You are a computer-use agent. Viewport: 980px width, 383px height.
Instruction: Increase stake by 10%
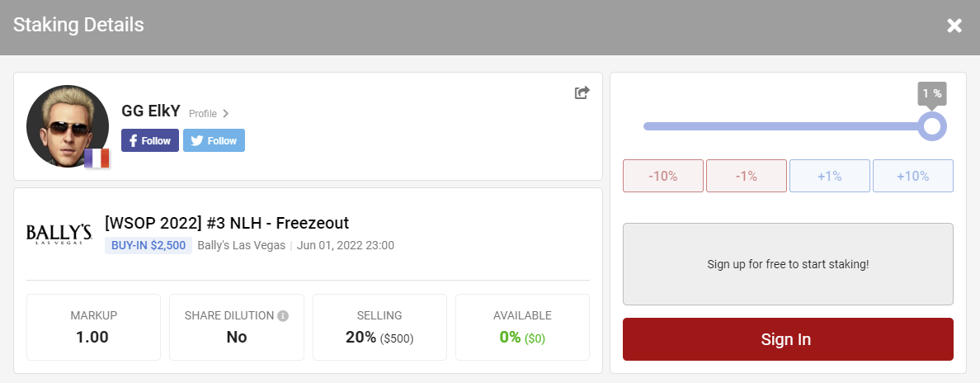[912, 176]
